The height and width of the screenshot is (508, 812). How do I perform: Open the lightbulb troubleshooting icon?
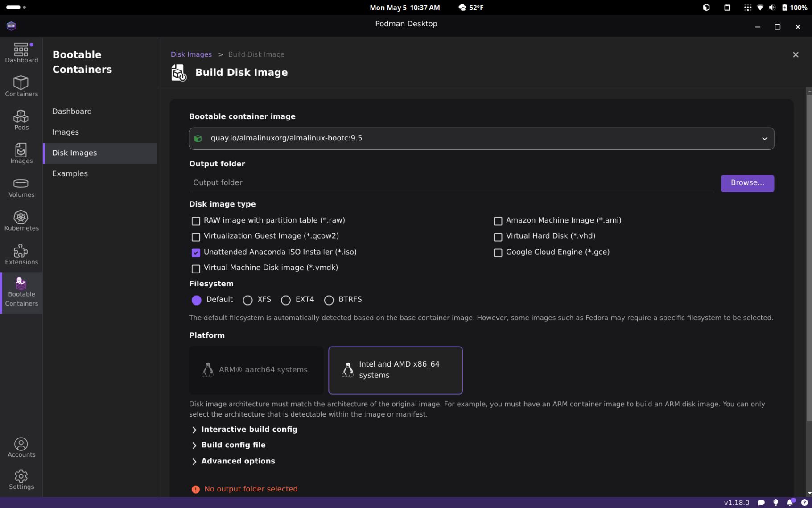[775, 503]
